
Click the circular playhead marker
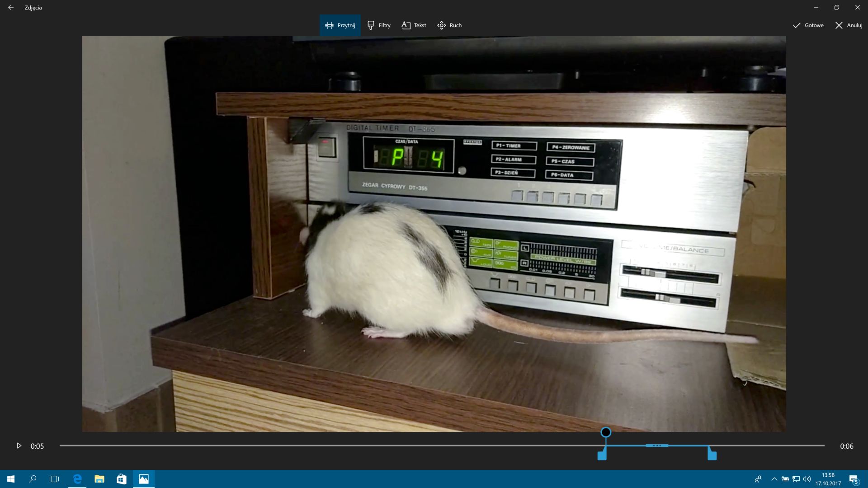(x=606, y=432)
